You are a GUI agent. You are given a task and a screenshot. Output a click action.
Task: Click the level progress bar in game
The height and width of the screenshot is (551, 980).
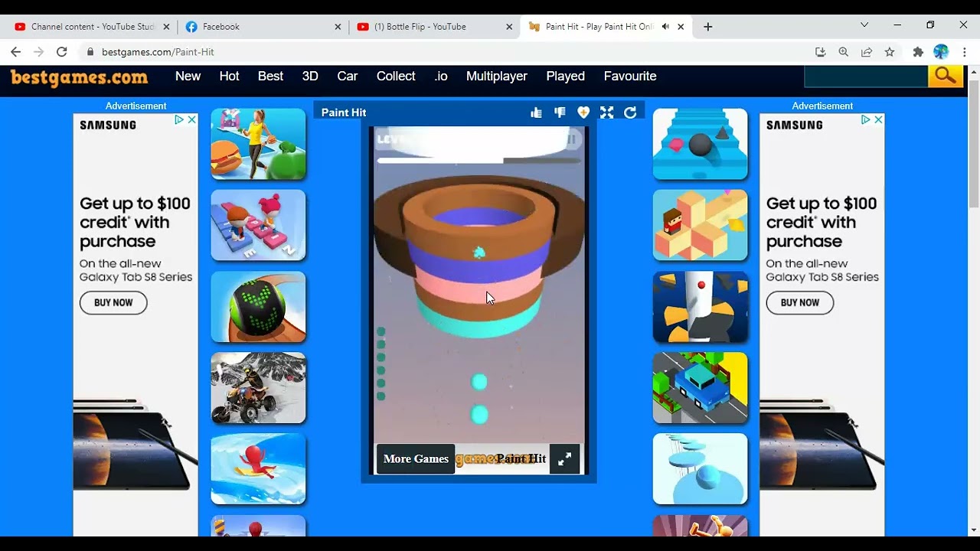pos(479,161)
